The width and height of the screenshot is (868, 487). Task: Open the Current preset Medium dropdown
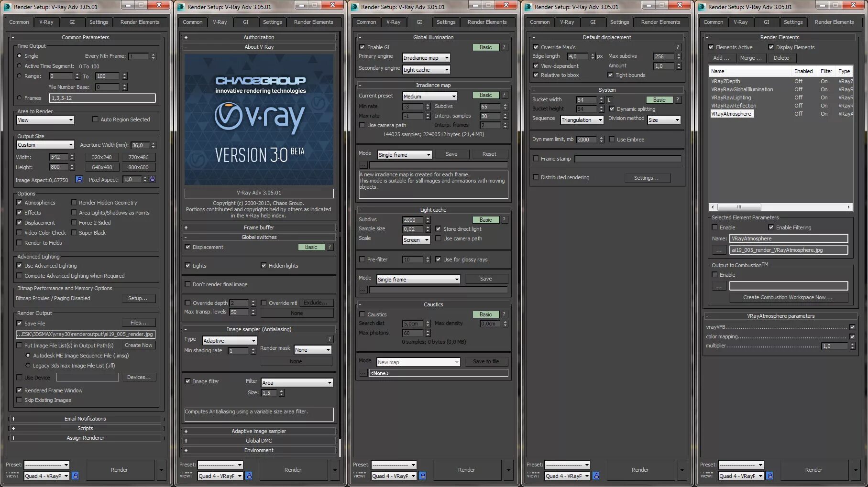[429, 97]
